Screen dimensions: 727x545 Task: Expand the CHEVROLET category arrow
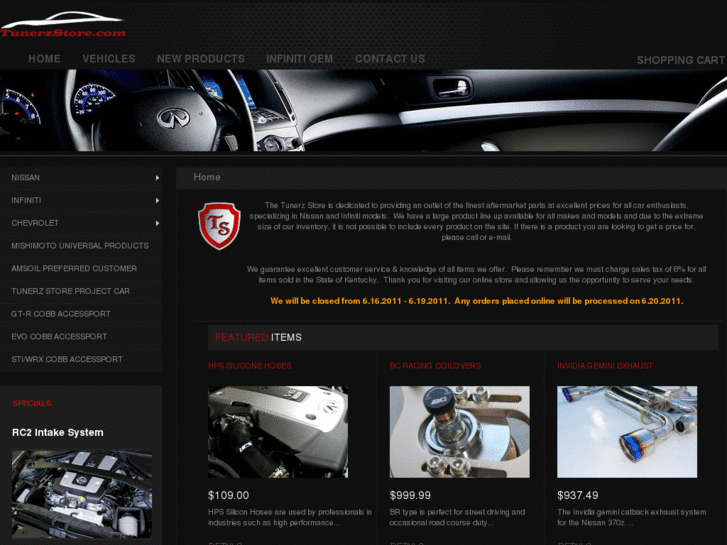(x=158, y=223)
